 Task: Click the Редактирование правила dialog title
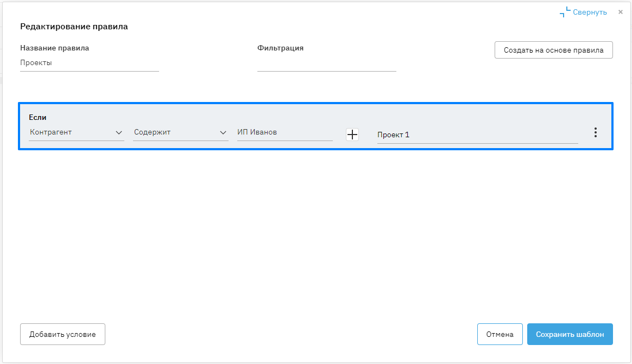point(74,27)
